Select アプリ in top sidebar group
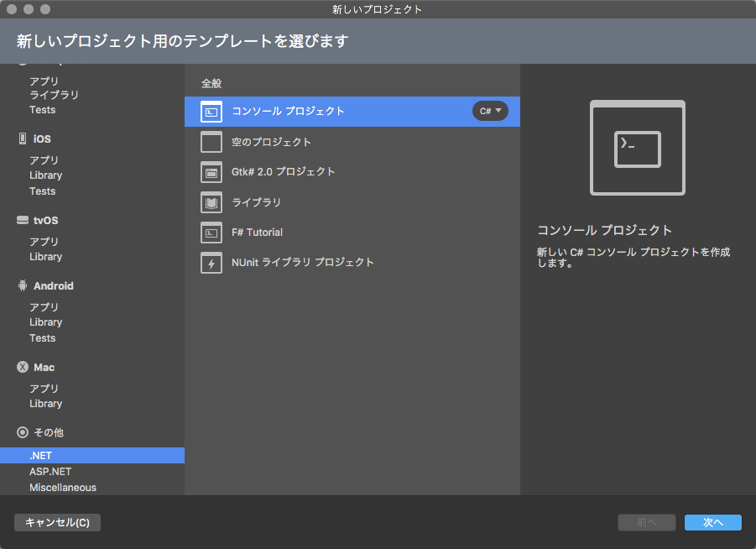 click(44, 81)
